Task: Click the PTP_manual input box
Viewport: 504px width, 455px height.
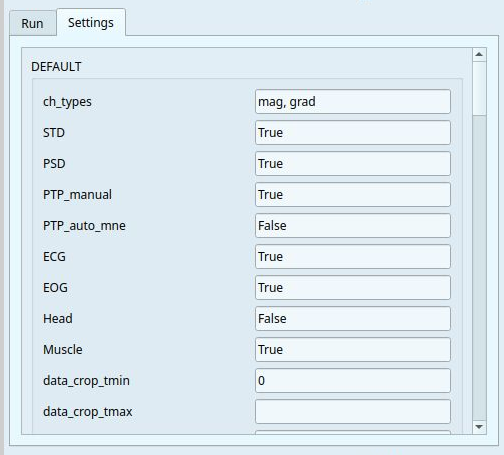Action: (353, 194)
